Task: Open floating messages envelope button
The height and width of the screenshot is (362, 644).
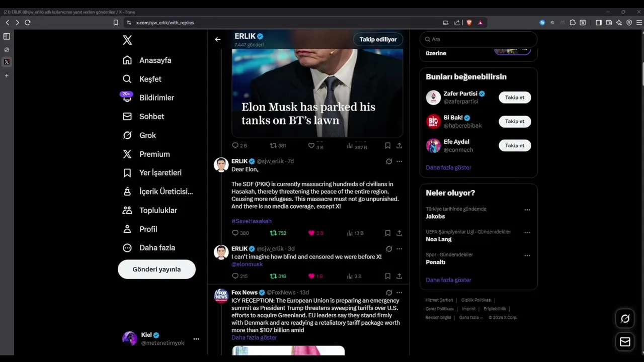Action: point(625,342)
